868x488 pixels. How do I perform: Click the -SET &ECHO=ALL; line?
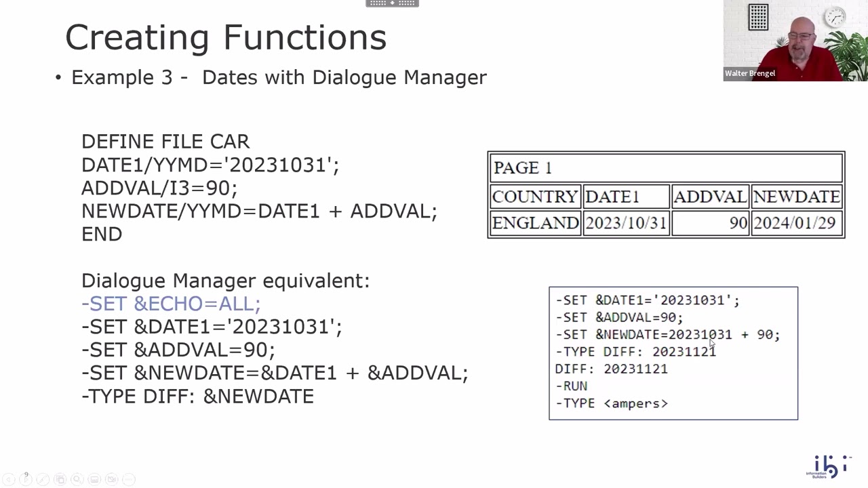tap(171, 304)
